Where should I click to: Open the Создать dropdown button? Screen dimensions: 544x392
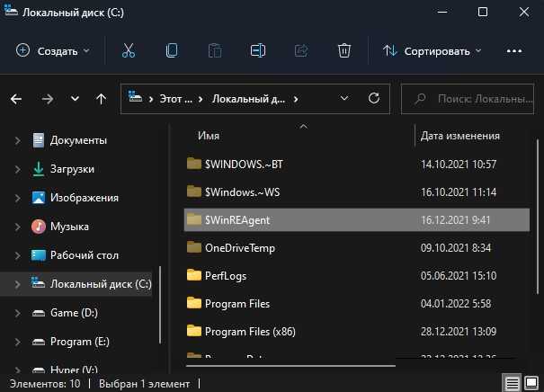coord(53,51)
